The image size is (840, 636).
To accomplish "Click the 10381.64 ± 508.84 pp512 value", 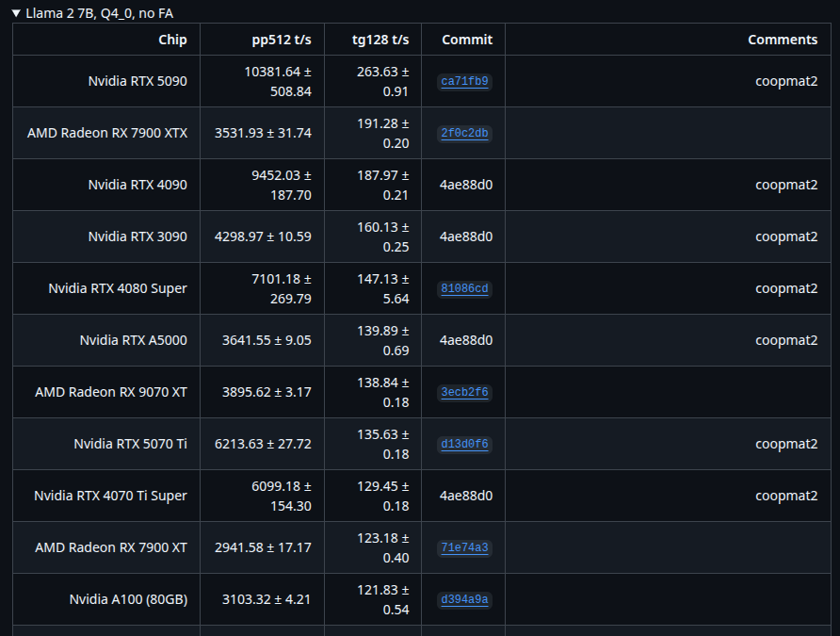I will point(278,81).
